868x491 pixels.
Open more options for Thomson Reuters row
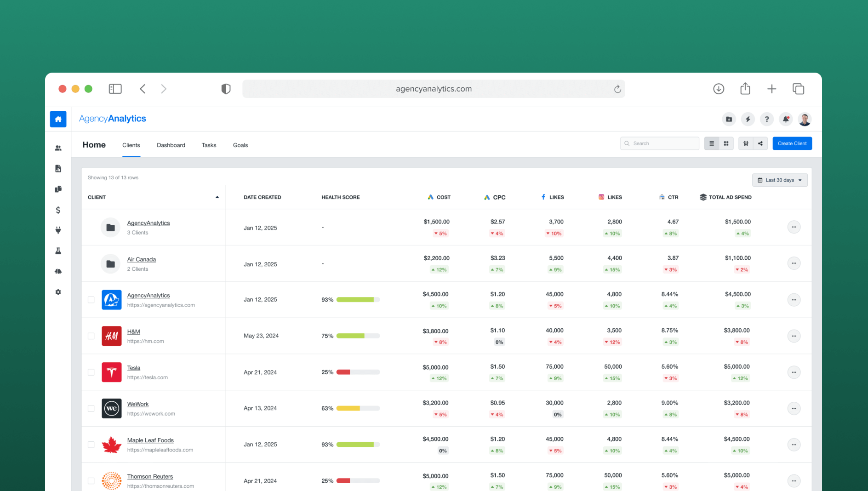pyautogui.click(x=794, y=481)
